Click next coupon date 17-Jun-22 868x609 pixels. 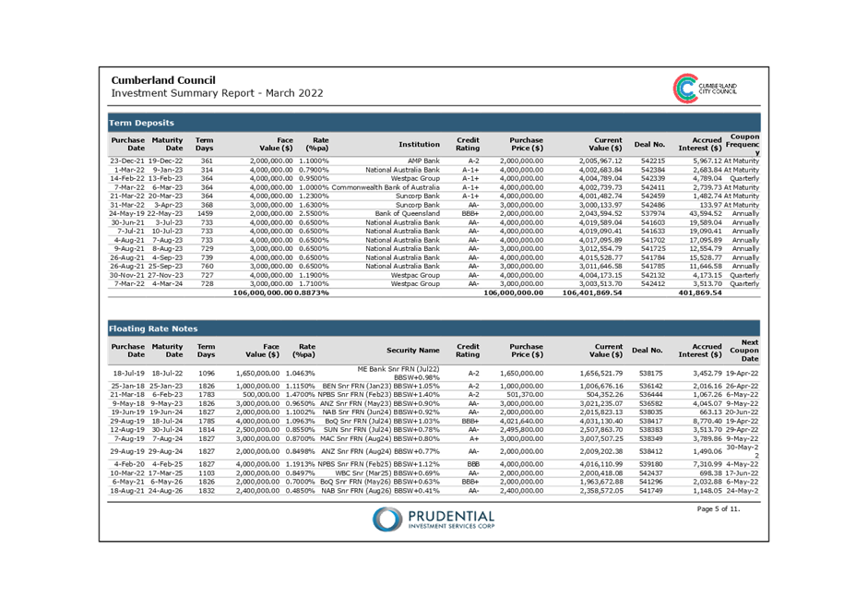[742, 474]
